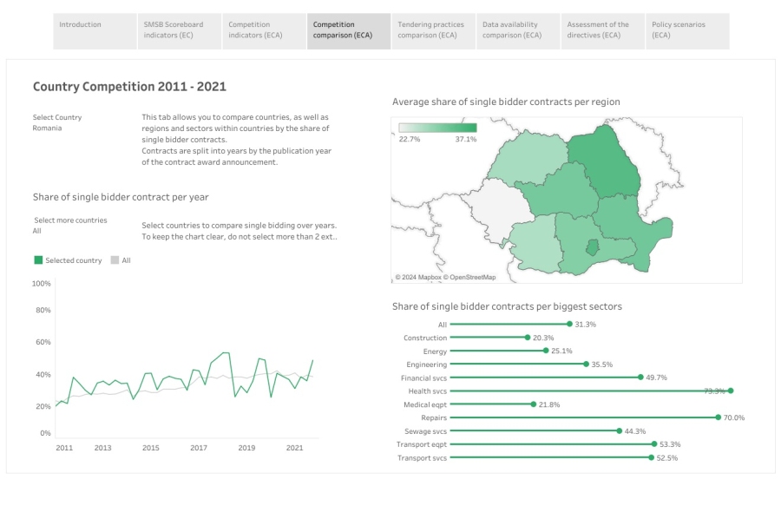Click the OpenStreetMap attribution link

[469, 278]
